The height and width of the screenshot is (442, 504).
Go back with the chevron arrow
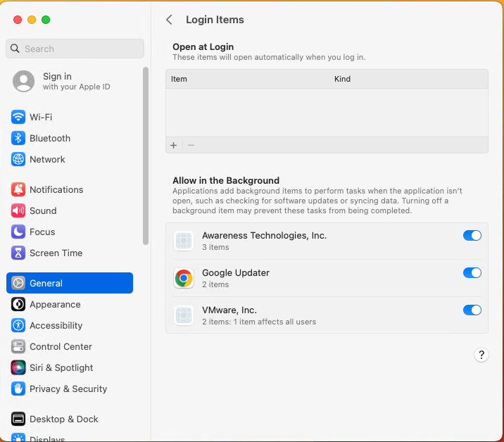point(170,20)
